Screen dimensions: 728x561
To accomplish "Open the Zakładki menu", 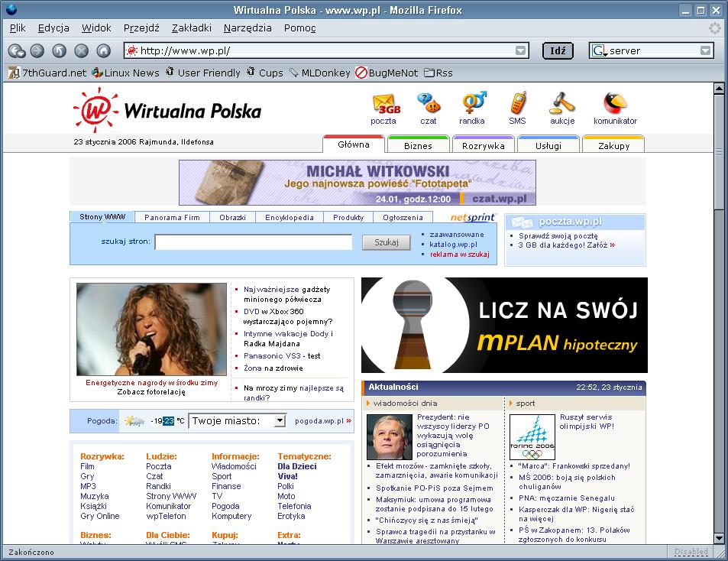I will [191, 28].
